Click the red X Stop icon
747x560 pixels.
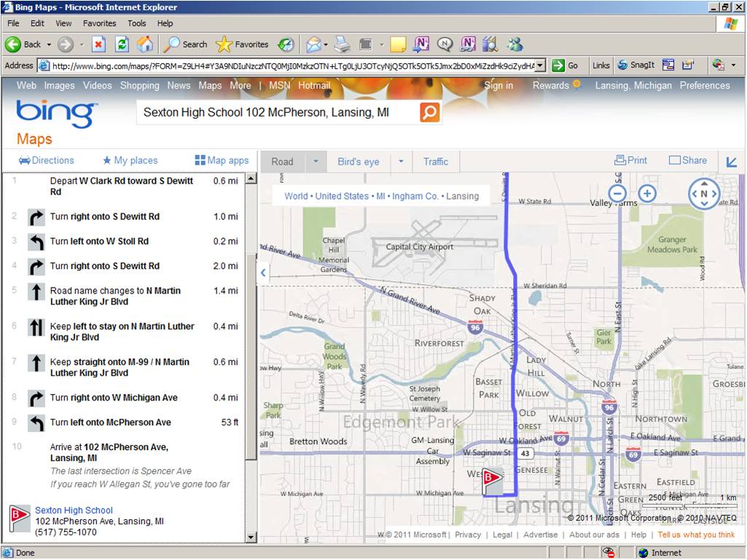point(98,44)
